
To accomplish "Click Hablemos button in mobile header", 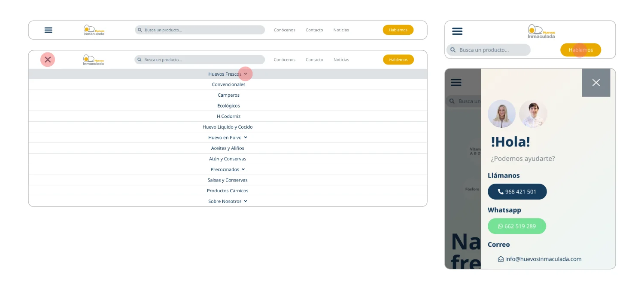I will coord(580,50).
